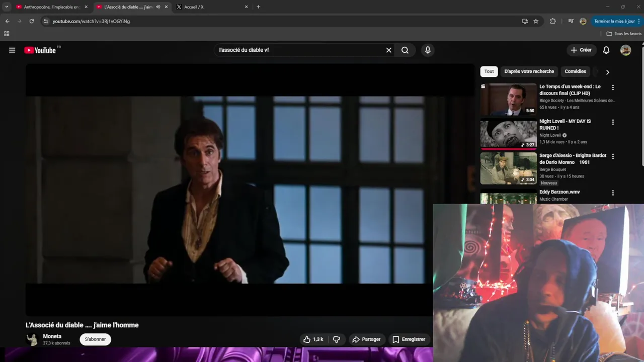644x362 pixels.
Task: Select the Tout filter chip
Action: point(489,71)
